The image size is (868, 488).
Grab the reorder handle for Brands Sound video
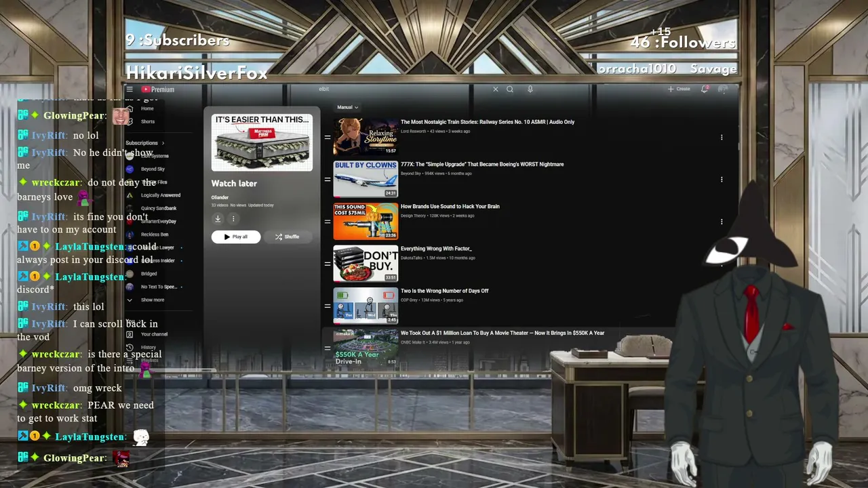(327, 222)
